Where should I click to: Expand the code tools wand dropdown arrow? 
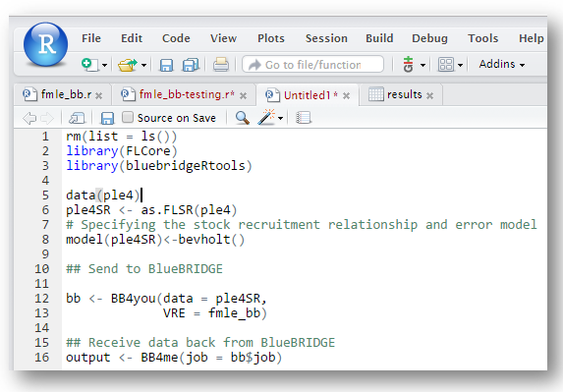click(x=280, y=118)
